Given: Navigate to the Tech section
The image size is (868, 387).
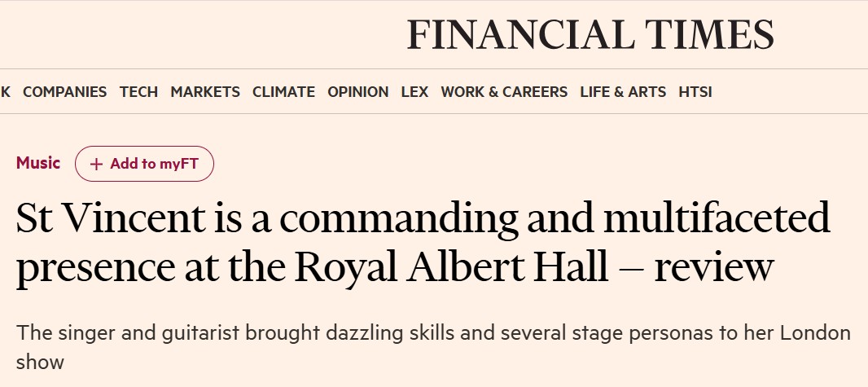Looking at the screenshot, I should click(x=138, y=92).
